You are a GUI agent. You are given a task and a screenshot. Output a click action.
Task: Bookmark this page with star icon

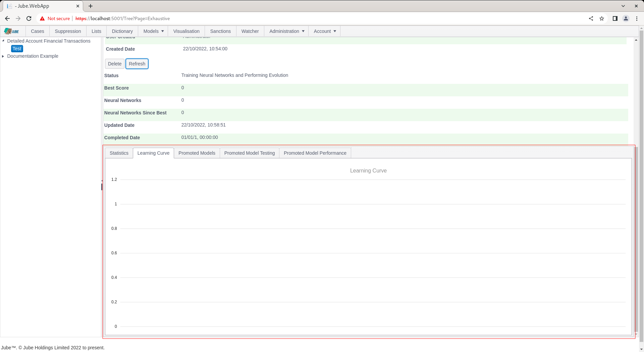tap(602, 18)
